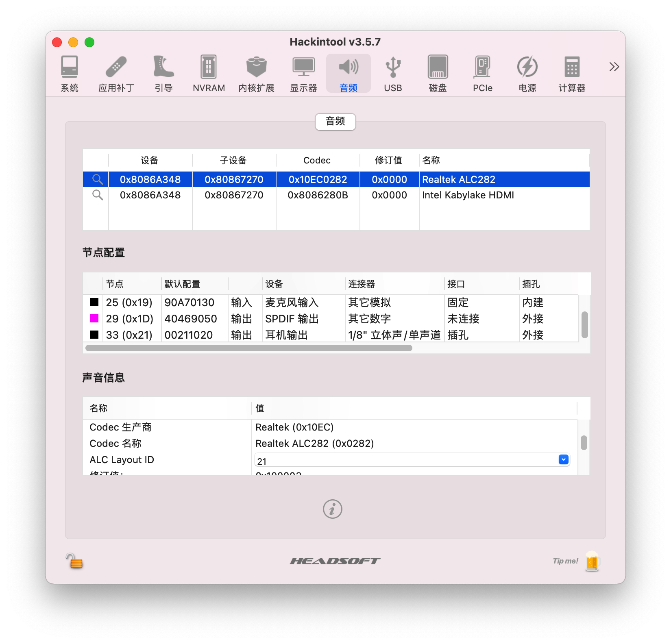Click the black swatch of node 25 (0x19)

(94, 302)
